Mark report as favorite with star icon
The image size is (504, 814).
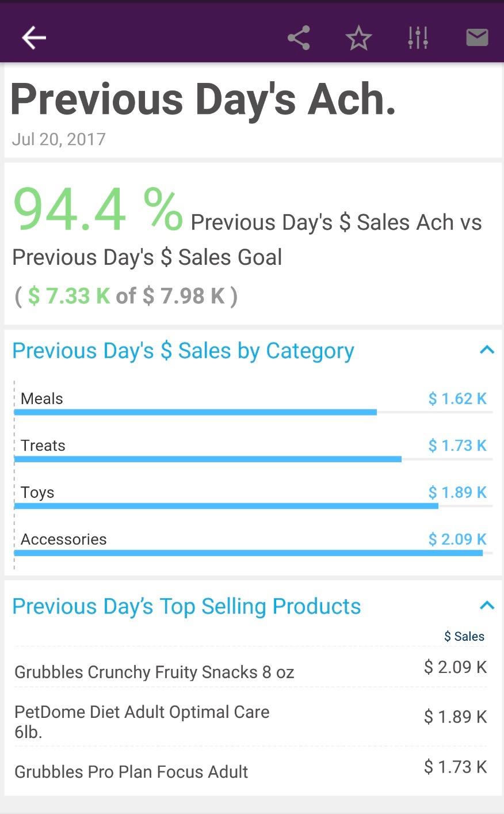[358, 39]
